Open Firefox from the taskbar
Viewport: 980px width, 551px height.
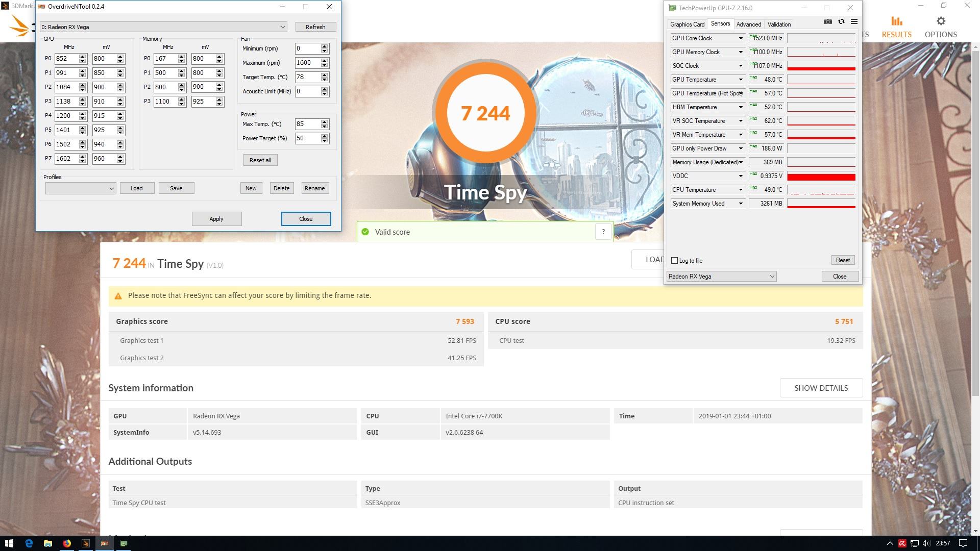click(67, 543)
